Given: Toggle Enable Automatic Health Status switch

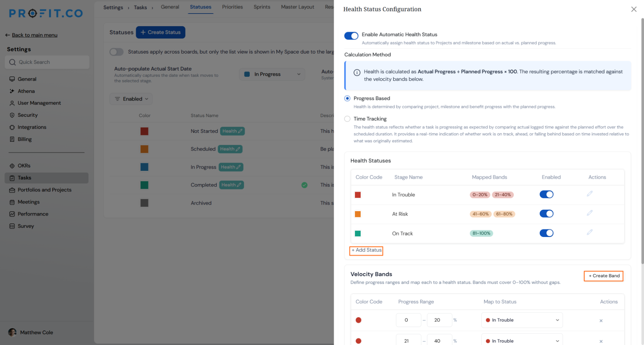Looking at the screenshot, I should click(x=351, y=36).
